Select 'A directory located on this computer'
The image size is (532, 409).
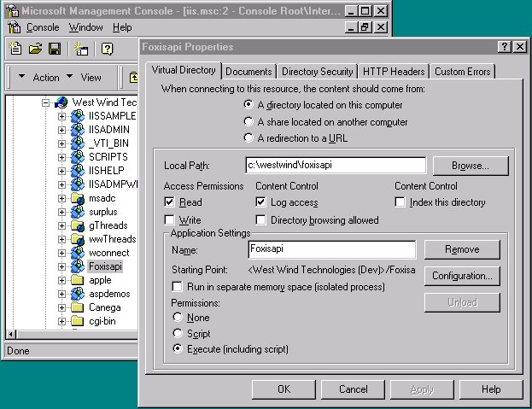point(248,104)
